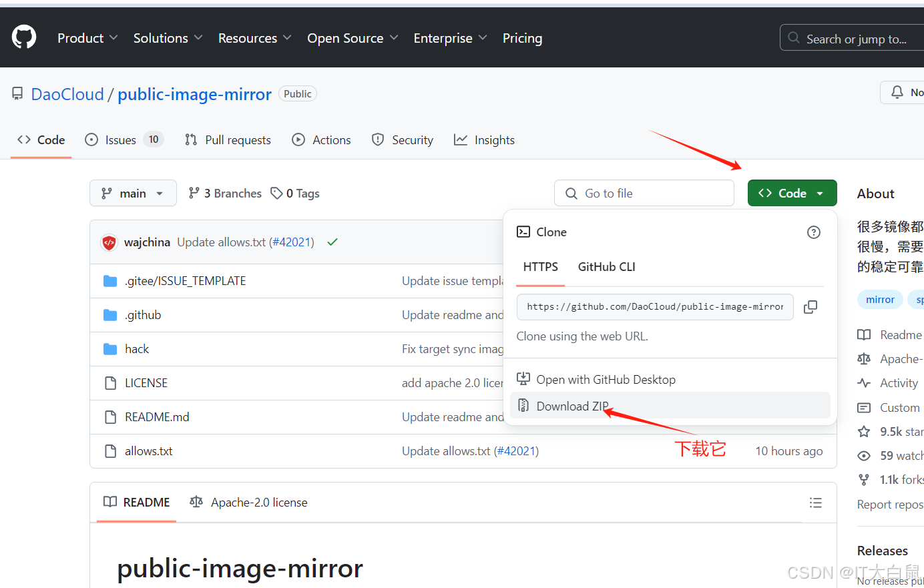Switch to the Actions tab
This screenshot has height=588, width=924.
[x=321, y=139]
